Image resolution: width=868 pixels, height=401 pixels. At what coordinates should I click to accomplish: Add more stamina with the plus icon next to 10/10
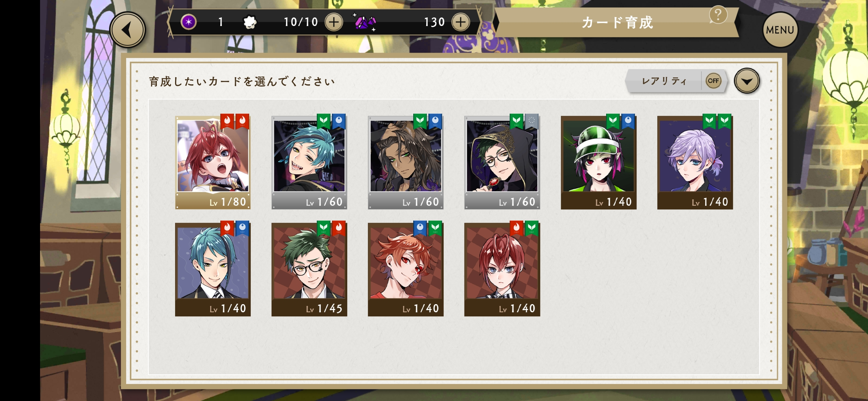334,22
